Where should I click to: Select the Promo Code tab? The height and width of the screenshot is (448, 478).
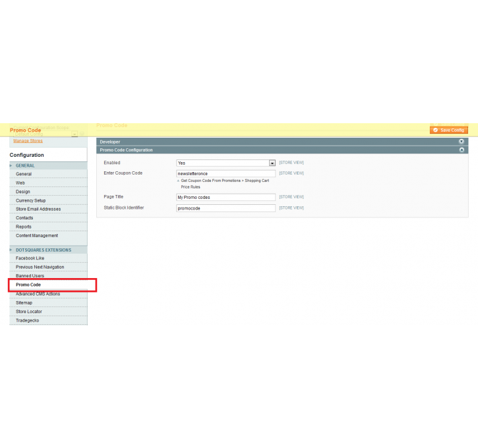point(49,285)
